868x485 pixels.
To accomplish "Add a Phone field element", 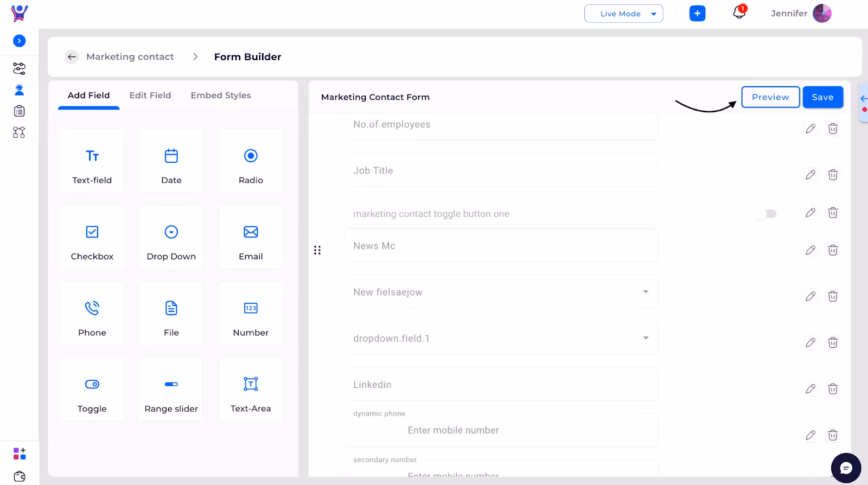I will (x=92, y=313).
